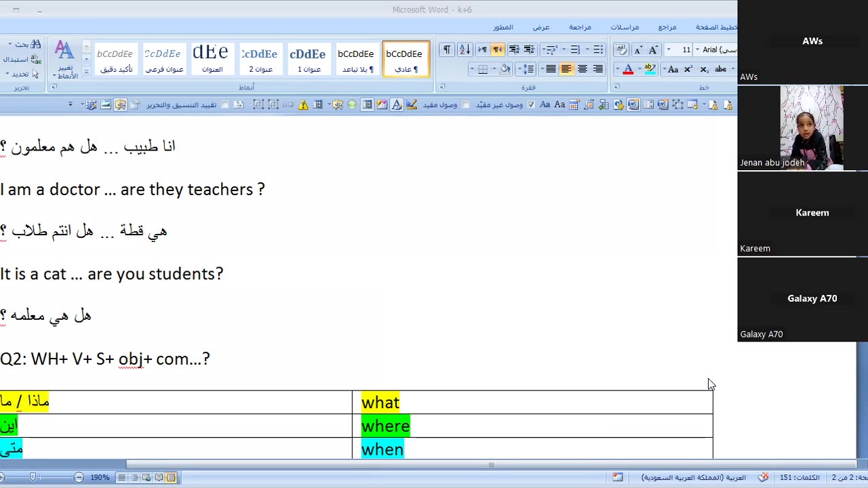Open the Styles pane dialog launcher
868x488 pixels.
54,87
